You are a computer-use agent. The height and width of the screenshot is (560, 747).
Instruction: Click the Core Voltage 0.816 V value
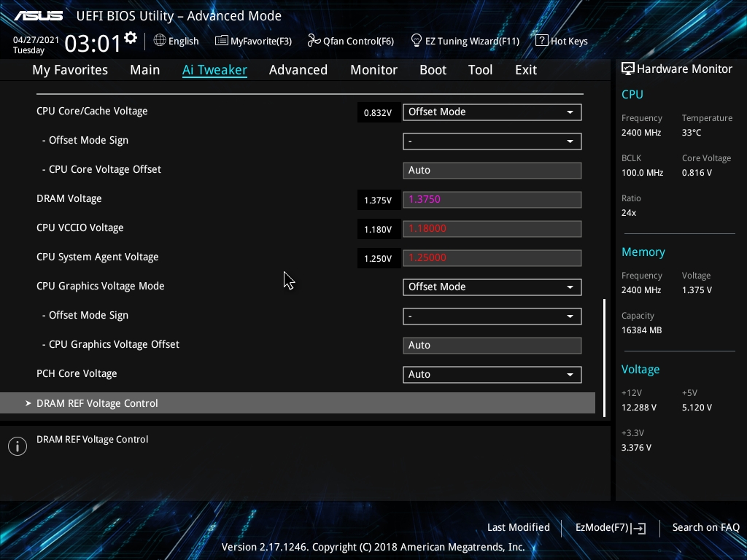click(697, 173)
